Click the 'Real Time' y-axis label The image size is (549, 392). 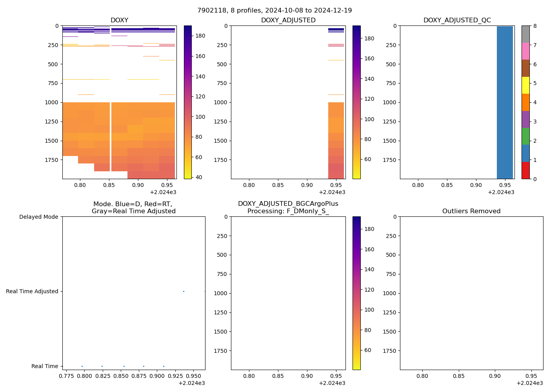pos(45,366)
